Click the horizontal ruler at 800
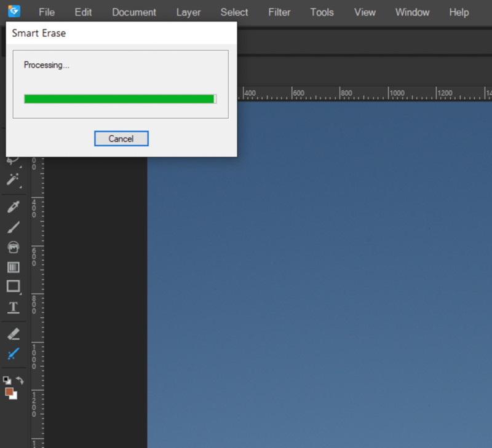The width and height of the screenshot is (492, 448). [x=342, y=93]
